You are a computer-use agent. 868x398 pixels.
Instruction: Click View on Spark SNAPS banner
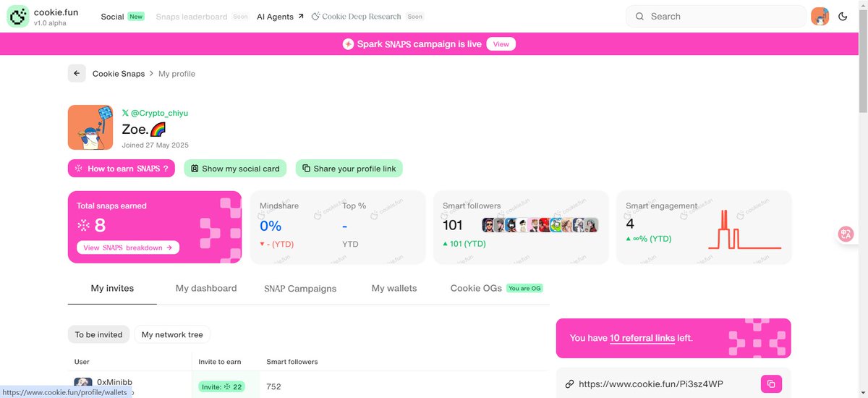(x=501, y=44)
